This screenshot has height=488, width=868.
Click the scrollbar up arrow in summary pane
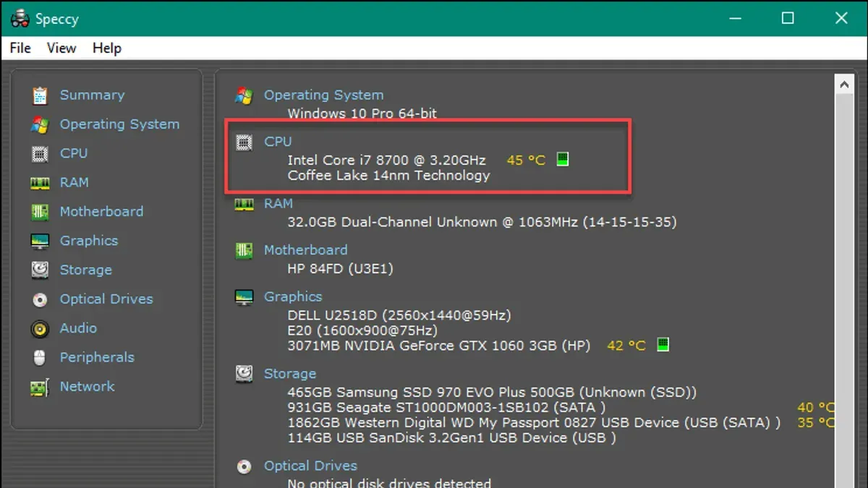pos(844,84)
